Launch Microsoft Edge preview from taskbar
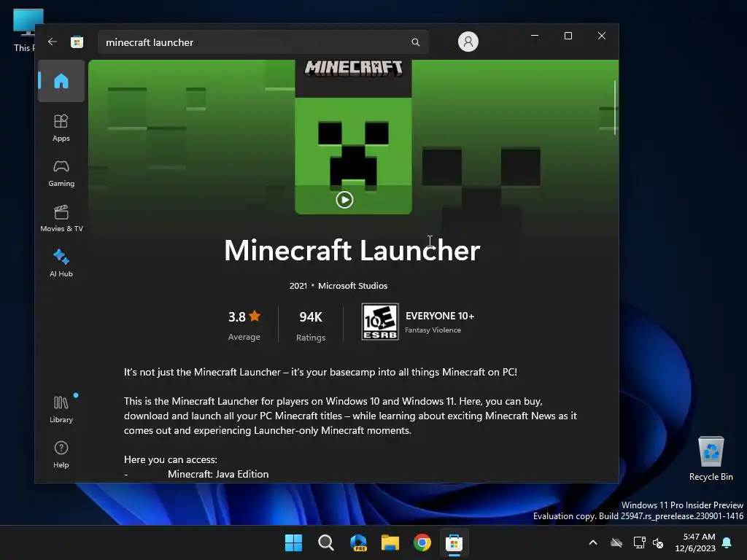The width and height of the screenshot is (747, 560). (358, 542)
